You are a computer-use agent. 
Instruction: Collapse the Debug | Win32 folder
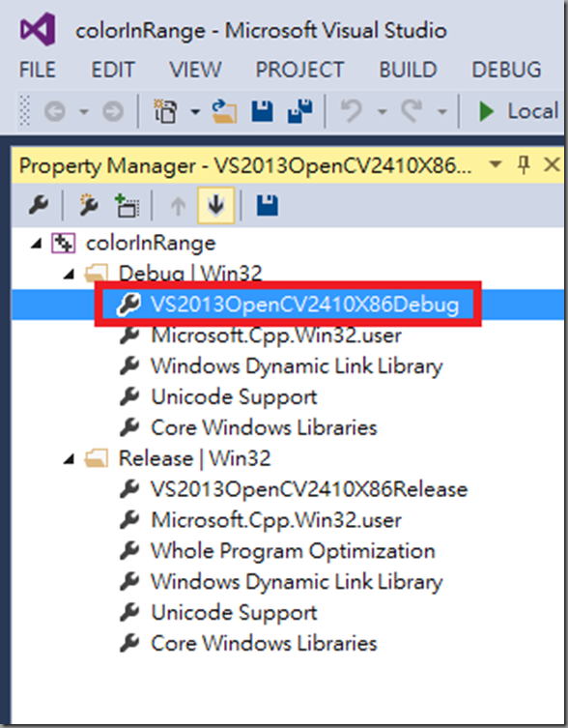coord(69,274)
